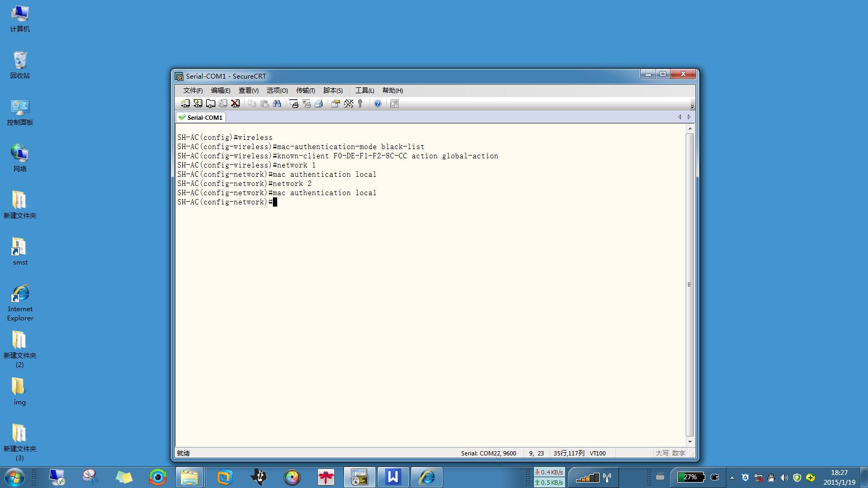Open the 传输(T) menu
This screenshot has width=868, height=488.
305,91
